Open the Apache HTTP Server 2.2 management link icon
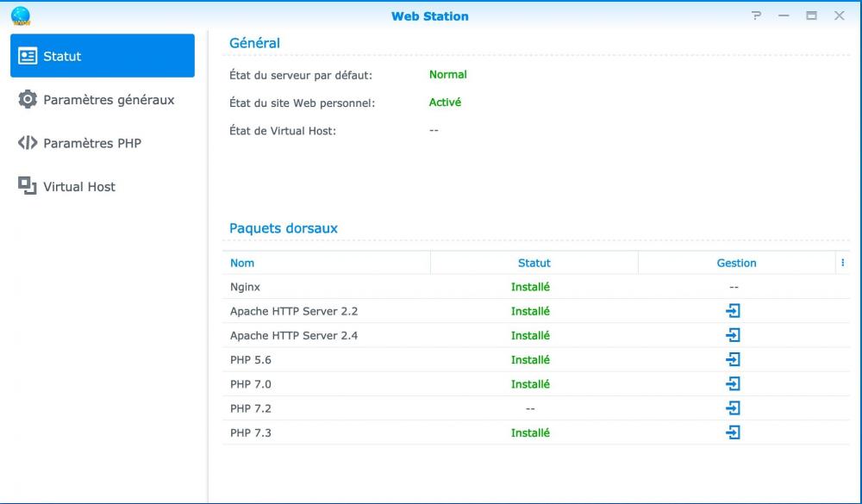 pos(733,311)
